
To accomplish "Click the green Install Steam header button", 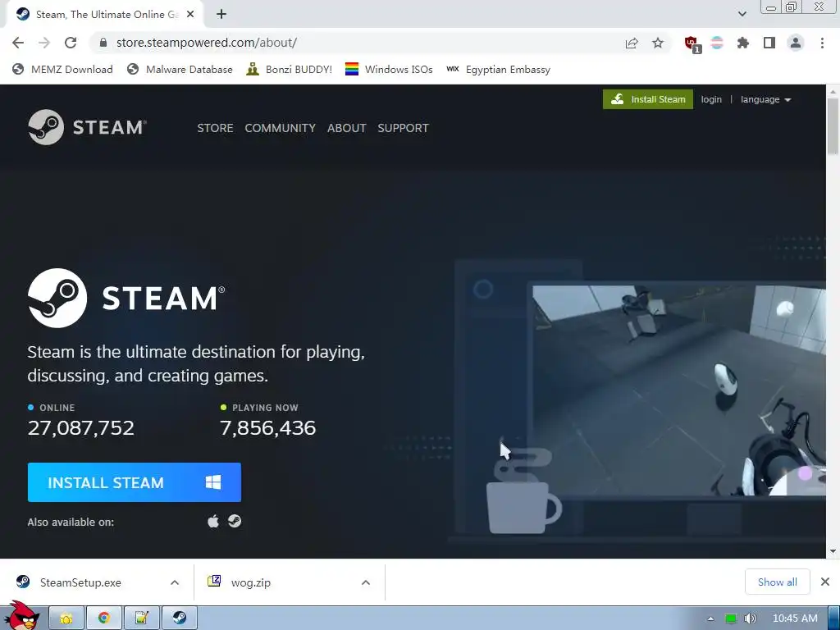I will click(x=648, y=99).
